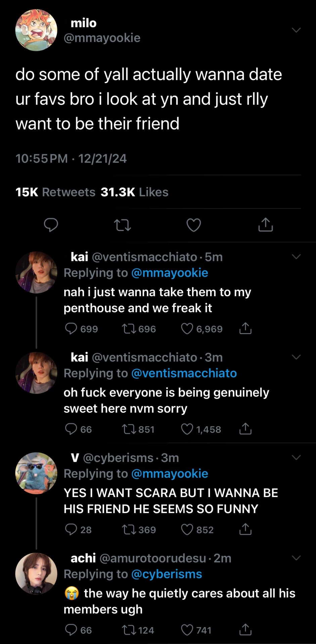Open chevron menu on achi's reply
This screenshot has height=644, width=316.
pos(296,558)
